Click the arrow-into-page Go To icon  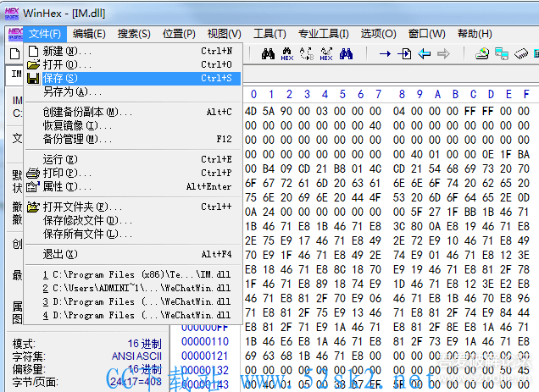coord(404,54)
